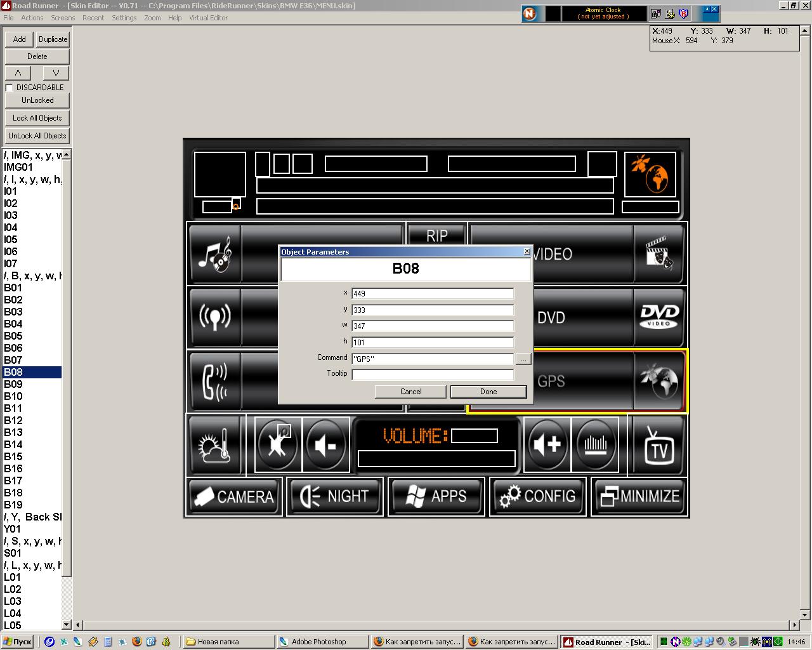Click the Duplicate button
The width and height of the screenshot is (812, 650).
click(x=53, y=39)
